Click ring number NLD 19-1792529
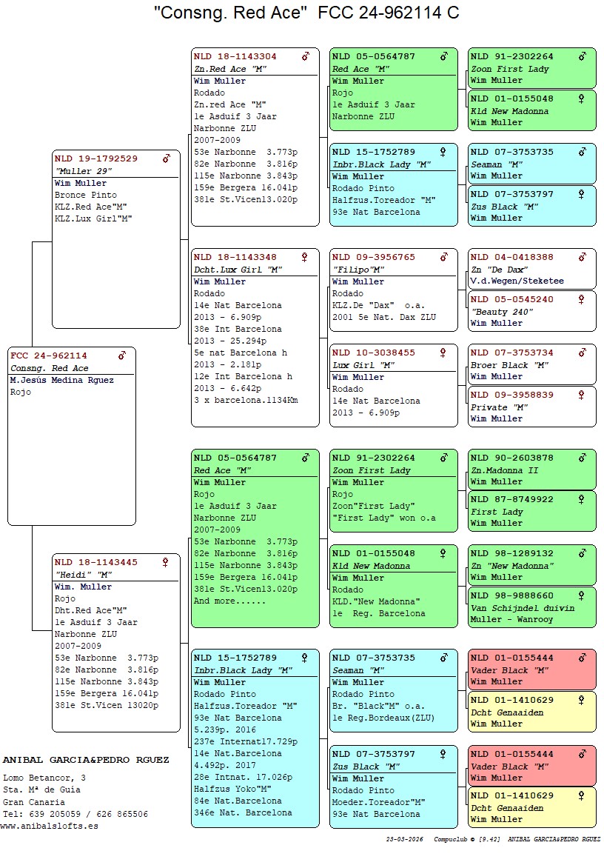 click(96, 158)
